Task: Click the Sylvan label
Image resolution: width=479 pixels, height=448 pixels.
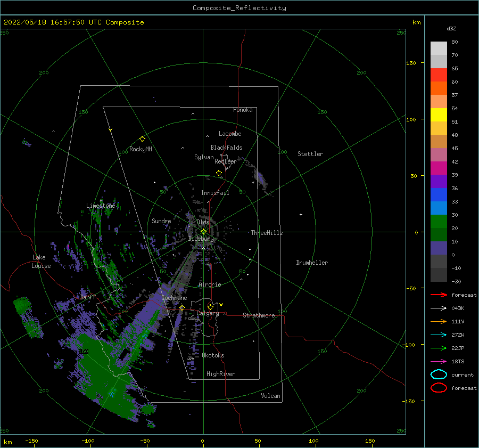Action: pyautogui.click(x=204, y=157)
